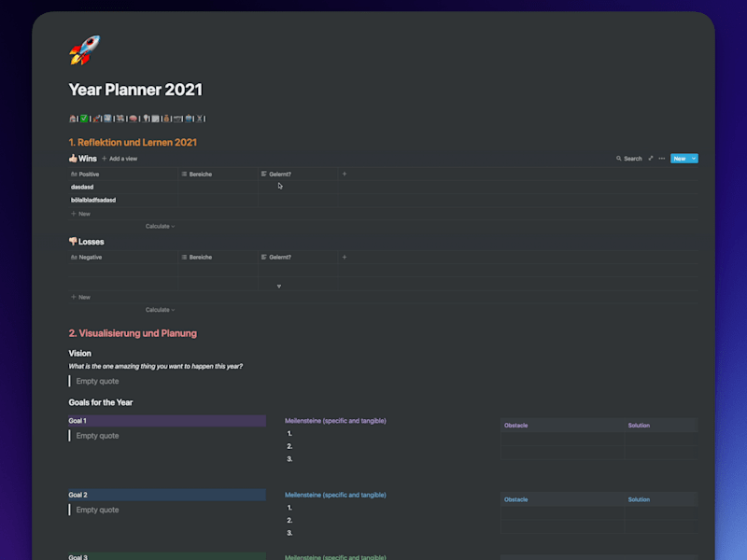This screenshot has width=747, height=560.
Task: Click heading '1. Reflektion und Lernen 2021'
Action: 133,143
